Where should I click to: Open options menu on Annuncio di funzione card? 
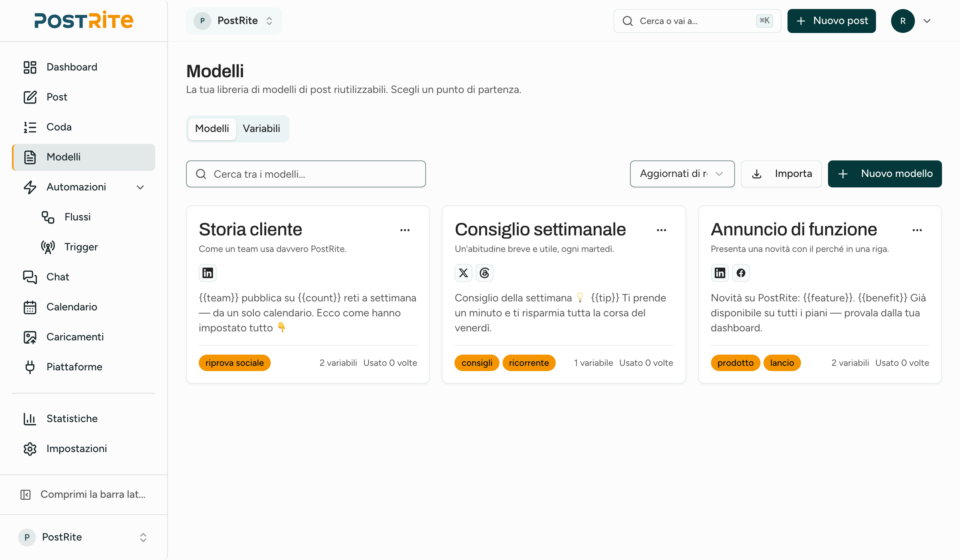pos(917,230)
